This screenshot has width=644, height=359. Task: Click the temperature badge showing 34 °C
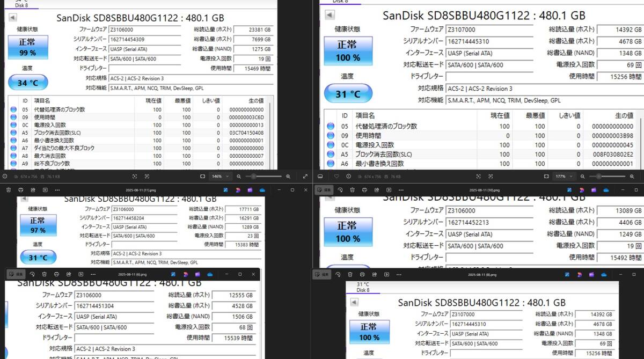click(x=27, y=83)
